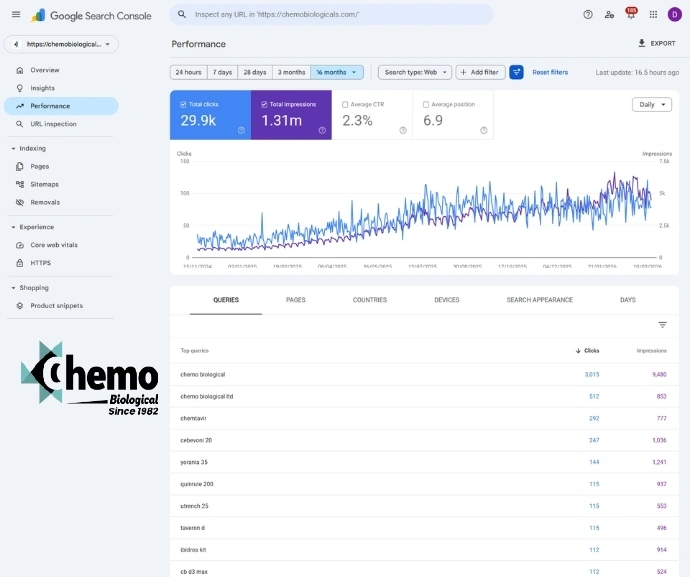Enable the Average CTR checkbox
Screen dimensions: 690x577
point(345,104)
